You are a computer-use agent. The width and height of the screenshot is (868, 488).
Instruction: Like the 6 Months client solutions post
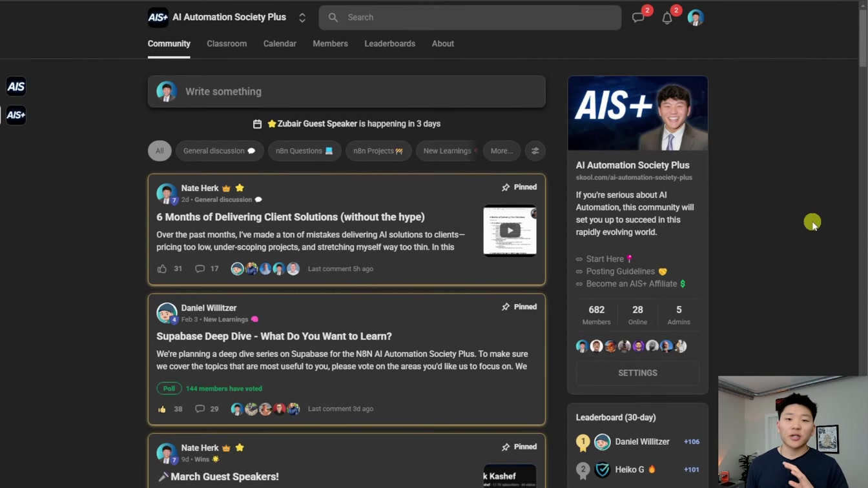pos(162,269)
